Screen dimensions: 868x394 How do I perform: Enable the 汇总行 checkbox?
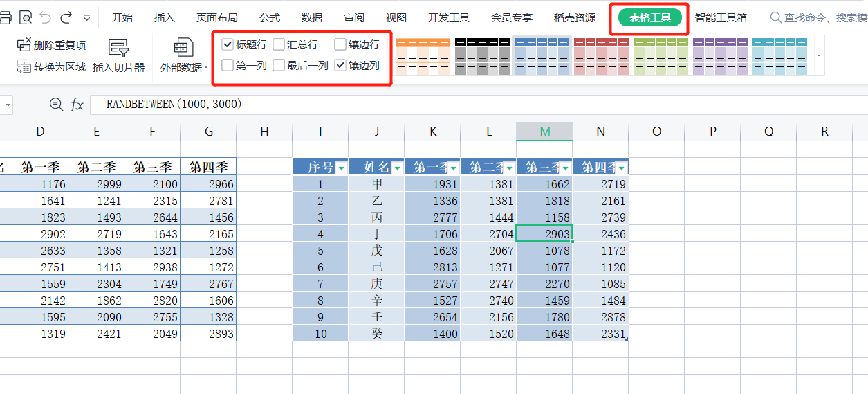tap(279, 45)
